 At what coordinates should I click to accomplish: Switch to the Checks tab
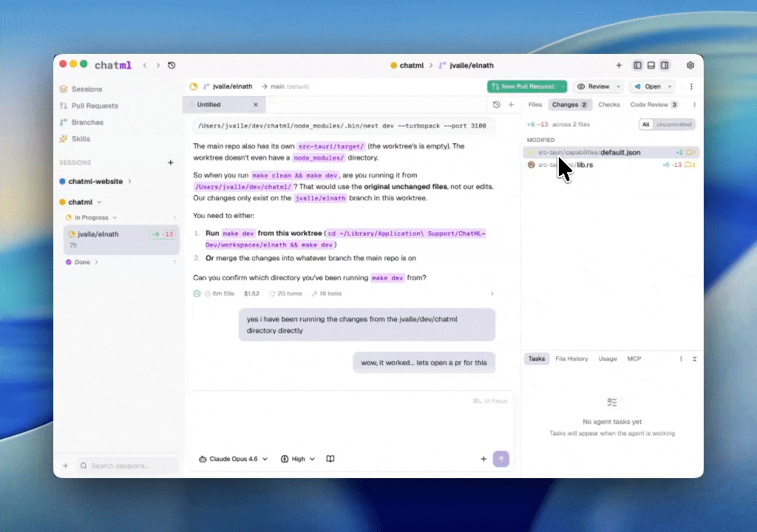click(608, 105)
